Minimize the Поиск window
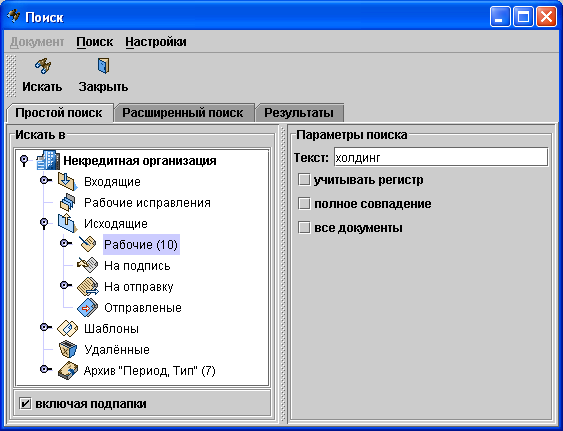The height and width of the screenshot is (431, 563). (500, 17)
